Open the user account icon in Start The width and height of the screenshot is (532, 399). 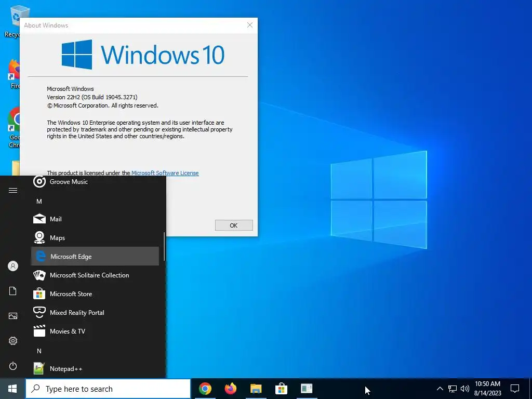pyautogui.click(x=13, y=266)
